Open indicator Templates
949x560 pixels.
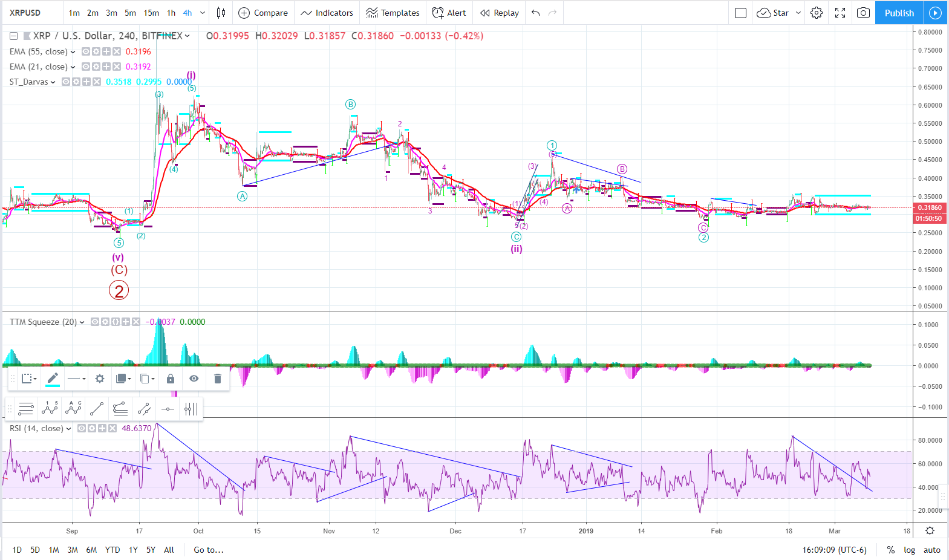pyautogui.click(x=393, y=13)
